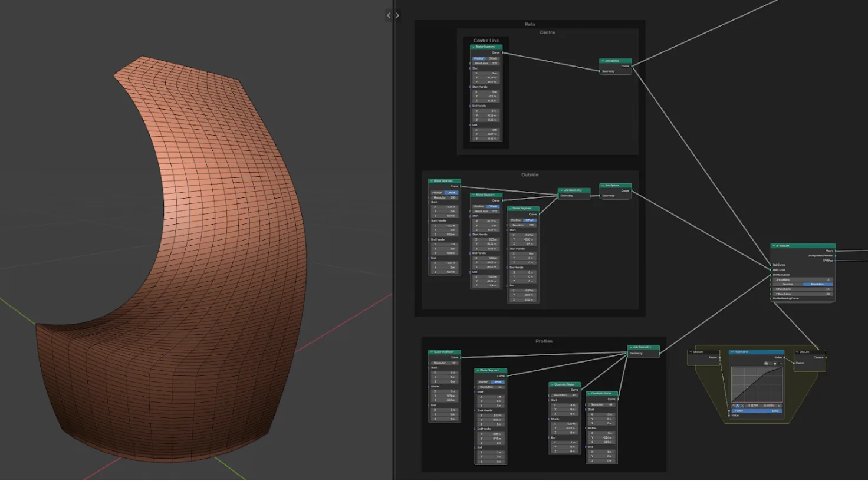Choose Position on middle Outside Bezier Segment

point(479,206)
